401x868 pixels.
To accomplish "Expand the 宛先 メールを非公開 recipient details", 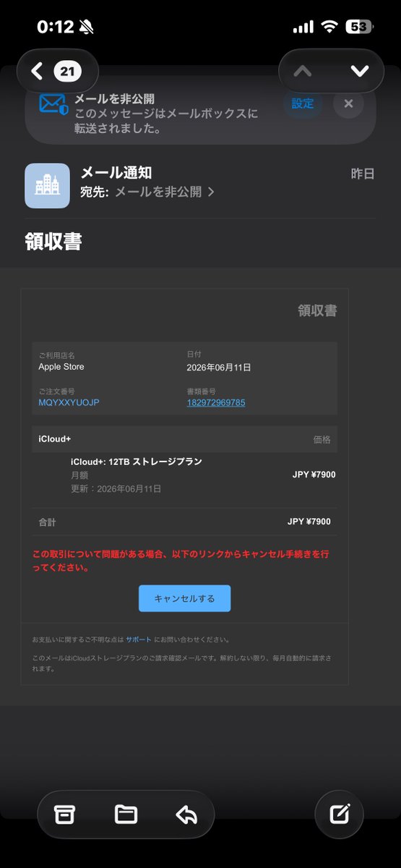I will 147,192.
